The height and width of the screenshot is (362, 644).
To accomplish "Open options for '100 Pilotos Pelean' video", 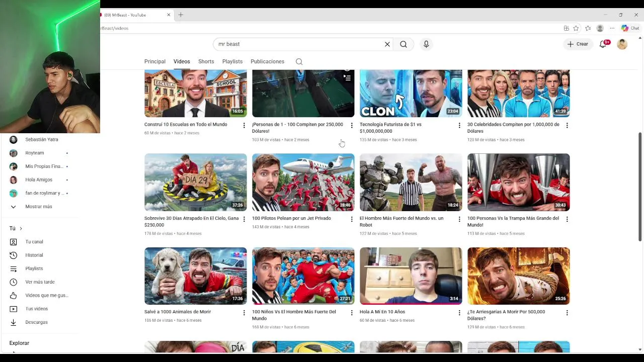I will point(352,219).
